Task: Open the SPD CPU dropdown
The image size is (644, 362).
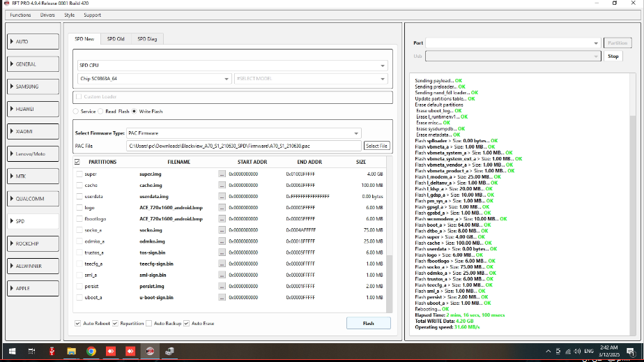Action: [x=232, y=66]
